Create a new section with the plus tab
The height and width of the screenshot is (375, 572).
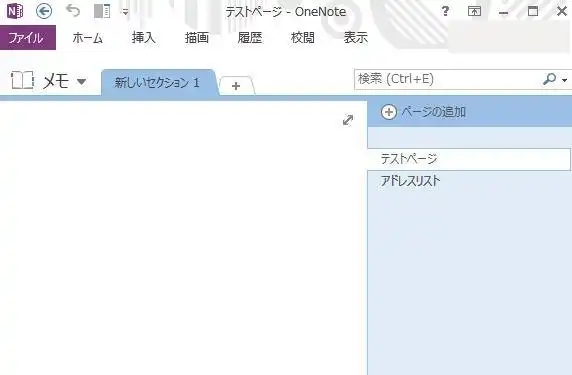point(236,86)
